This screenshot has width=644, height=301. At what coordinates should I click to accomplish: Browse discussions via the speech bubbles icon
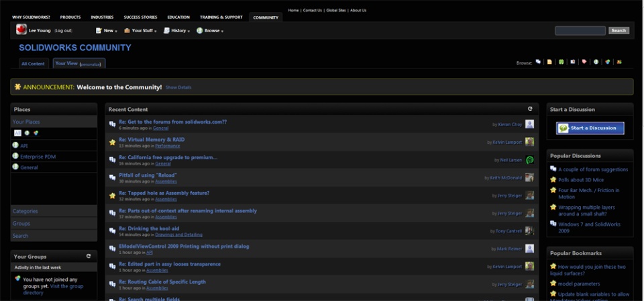pyautogui.click(x=538, y=62)
